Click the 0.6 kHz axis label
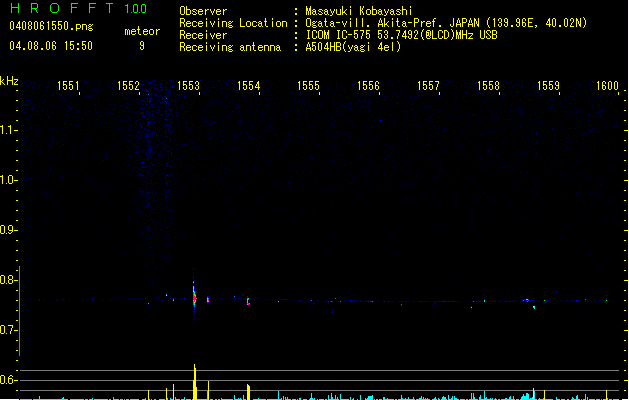Image resolution: width=629 pixels, height=400 pixels. click(x=8, y=380)
